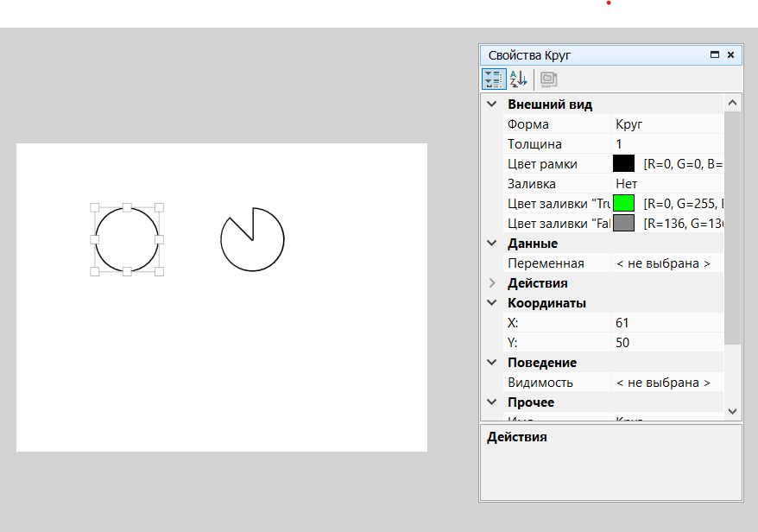Expand the Действия section
This screenshot has width=758, height=532.
tap(492, 283)
